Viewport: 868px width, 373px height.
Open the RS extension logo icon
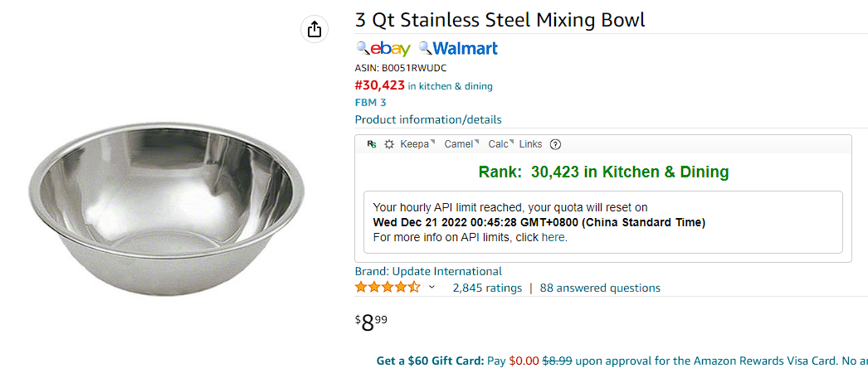[372, 144]
